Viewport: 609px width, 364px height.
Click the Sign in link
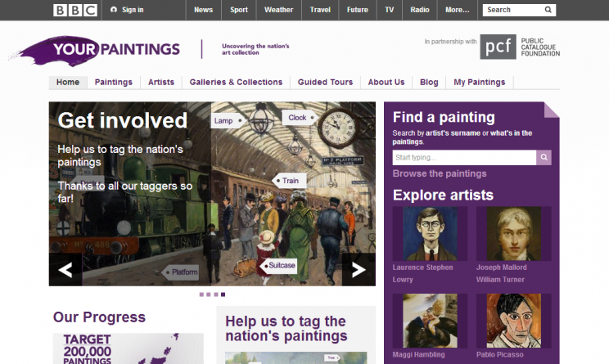tap(133, 10)
